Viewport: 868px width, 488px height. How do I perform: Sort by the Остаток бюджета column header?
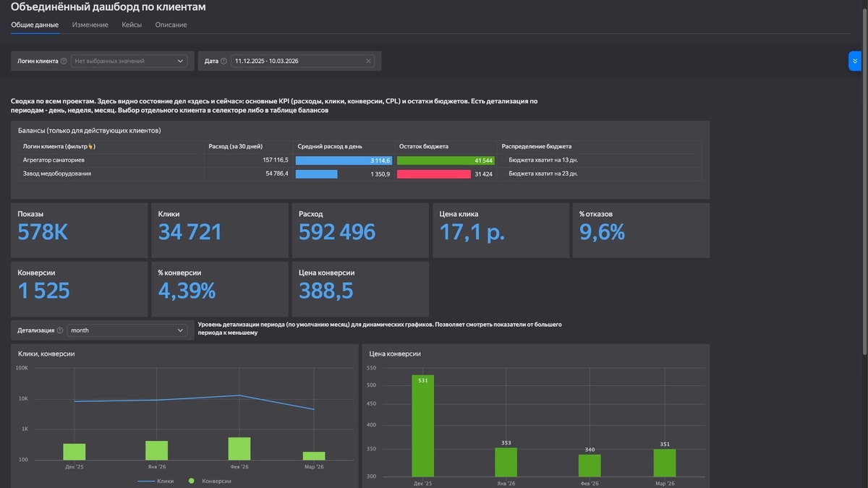coord(424,146)
